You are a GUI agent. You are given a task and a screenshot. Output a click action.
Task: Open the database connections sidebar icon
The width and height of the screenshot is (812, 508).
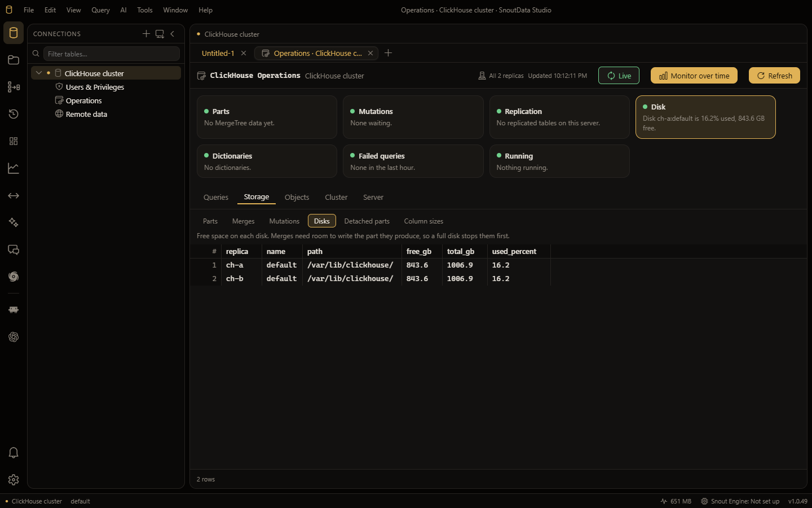tap(14, 33)
